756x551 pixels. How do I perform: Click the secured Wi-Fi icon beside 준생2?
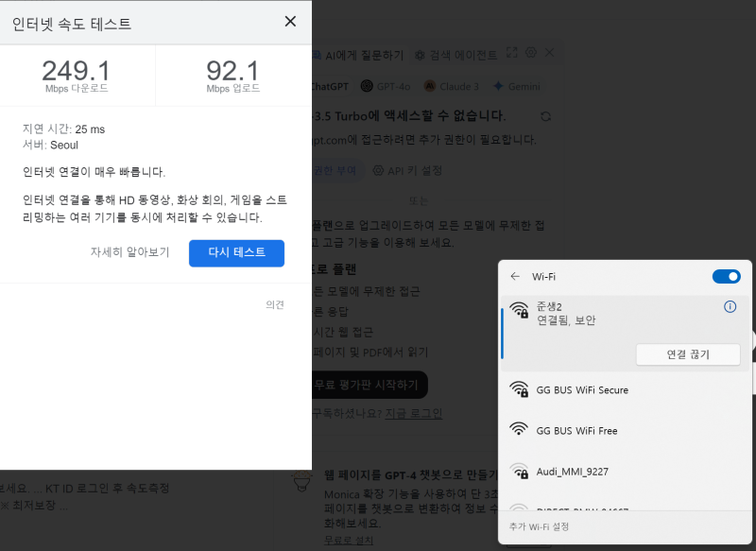coord(519,310)
